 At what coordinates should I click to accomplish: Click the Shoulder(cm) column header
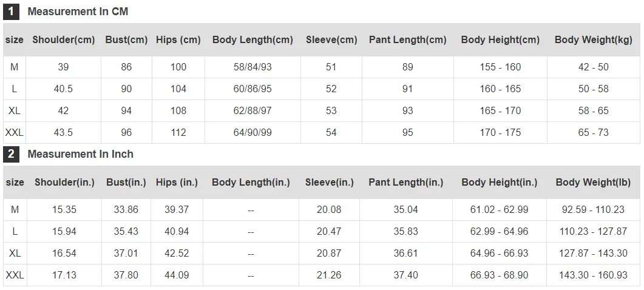[x=64, y=40]
